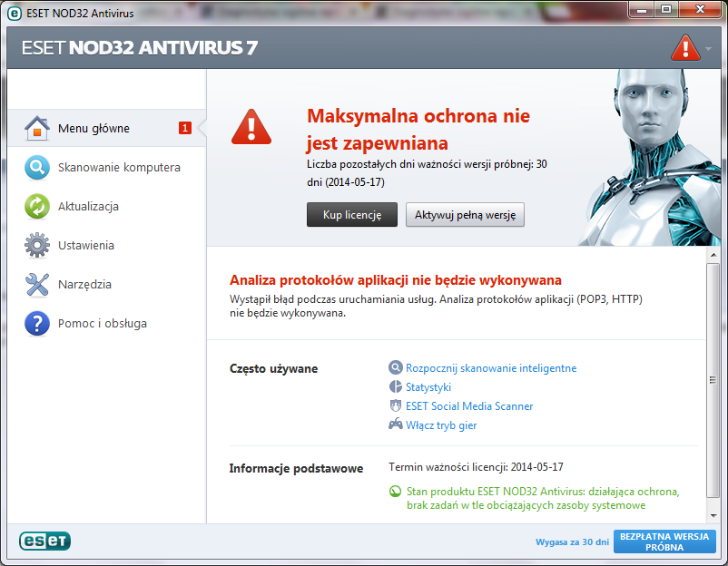Click the Kup licencję button
728x566 pixels.
click(x=352, y=215)
